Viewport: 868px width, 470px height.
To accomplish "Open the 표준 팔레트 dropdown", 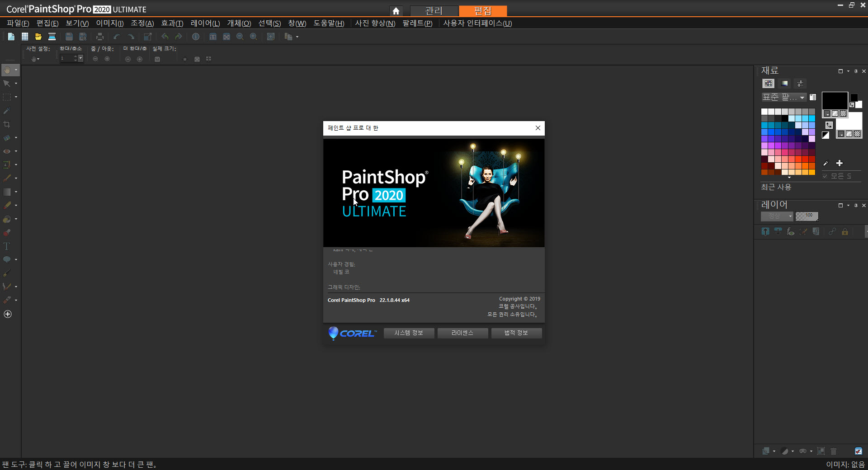I will click(784, 97).
